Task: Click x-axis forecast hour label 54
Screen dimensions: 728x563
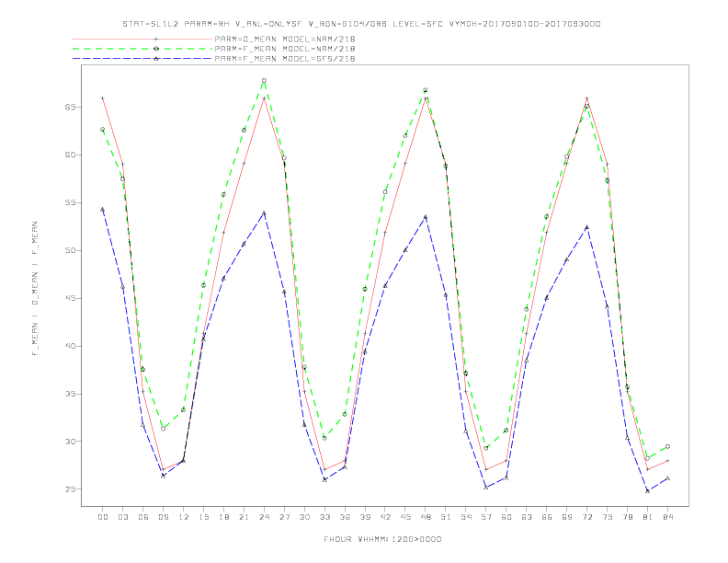Action: pos(466,517)
